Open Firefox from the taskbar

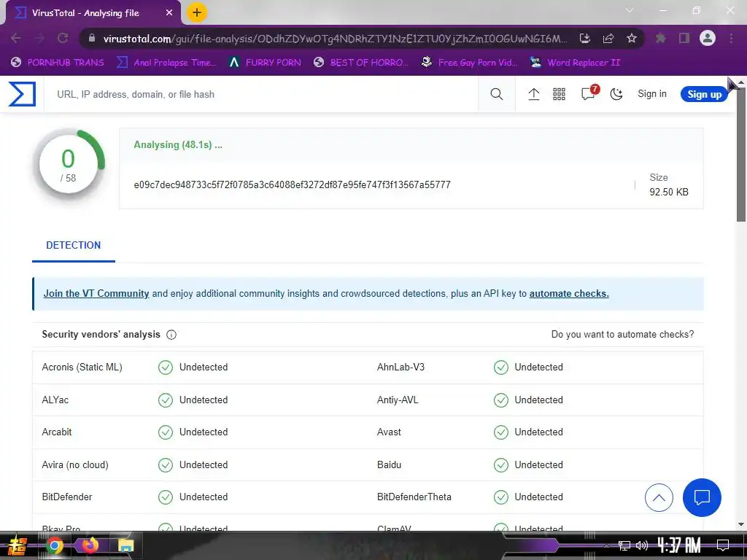point(90,545)
